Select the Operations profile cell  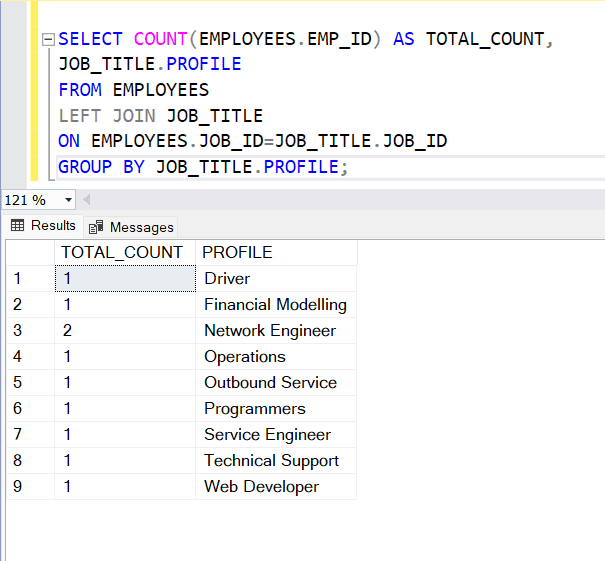point(276,357)
